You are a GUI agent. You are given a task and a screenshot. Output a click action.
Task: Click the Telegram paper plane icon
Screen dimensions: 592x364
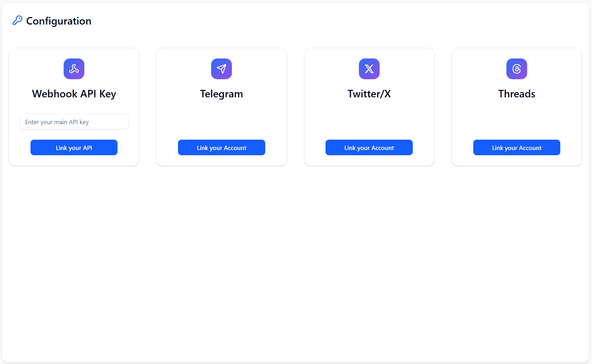(221, 69)
